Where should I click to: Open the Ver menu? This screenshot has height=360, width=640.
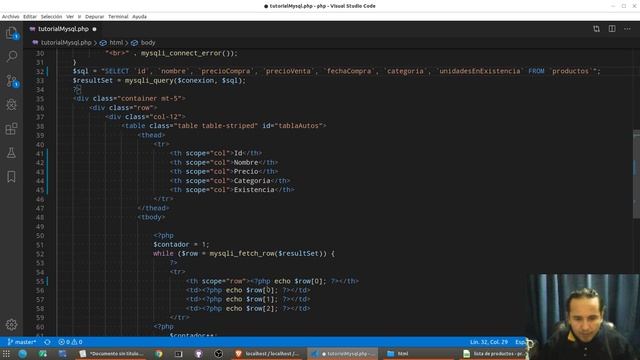pos(70,17)
